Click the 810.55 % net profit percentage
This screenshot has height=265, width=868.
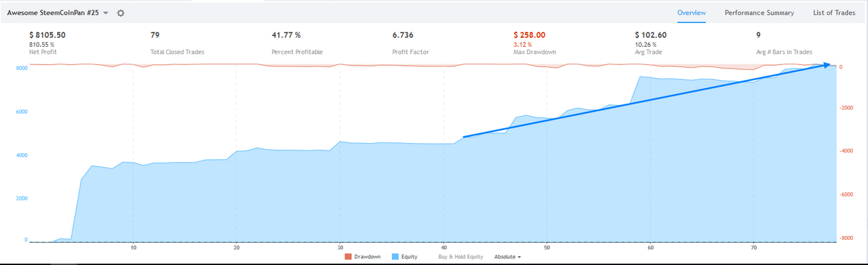(x=41, y=44)
